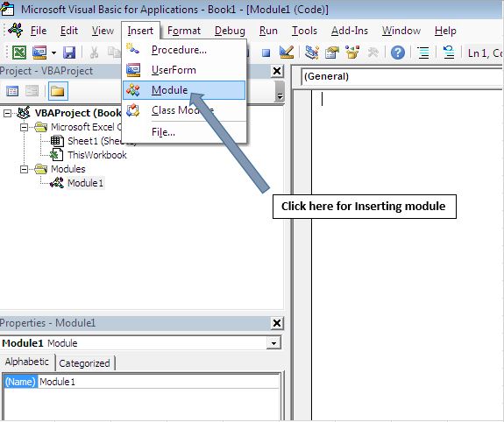Open the Tools menu

[x=304, y=31]
